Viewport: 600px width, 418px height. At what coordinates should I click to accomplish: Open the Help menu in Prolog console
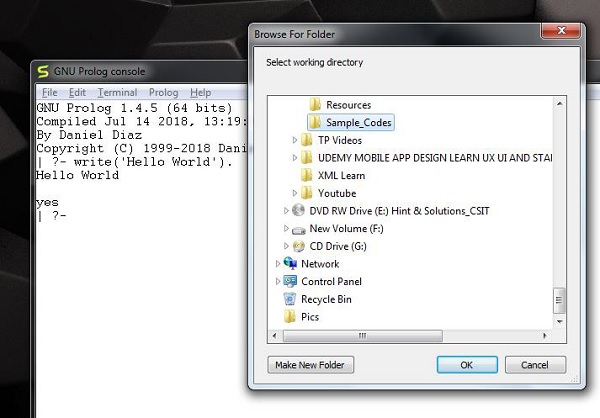click(x=201, y=93)
